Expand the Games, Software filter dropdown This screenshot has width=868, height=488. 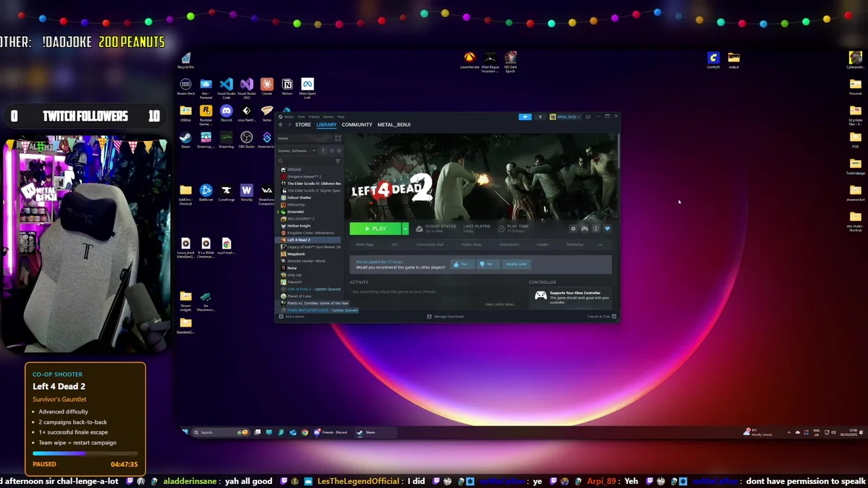click(x=296, y=150)
